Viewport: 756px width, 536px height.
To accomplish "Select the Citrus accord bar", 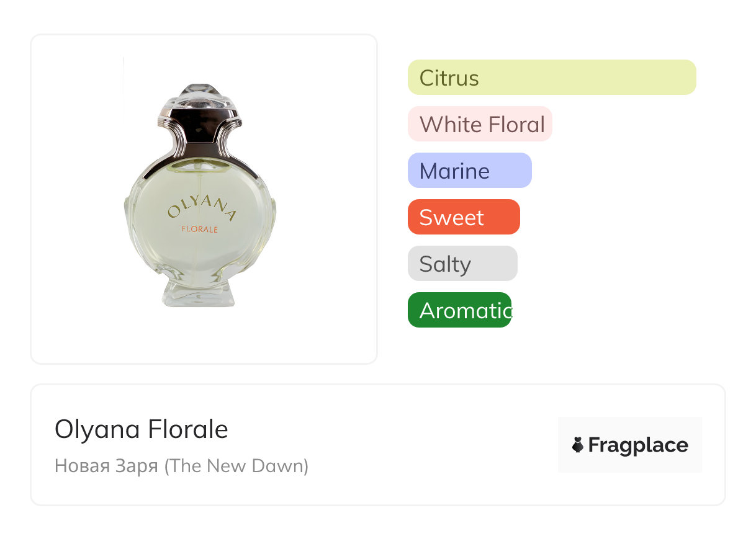I will [551, 78].
